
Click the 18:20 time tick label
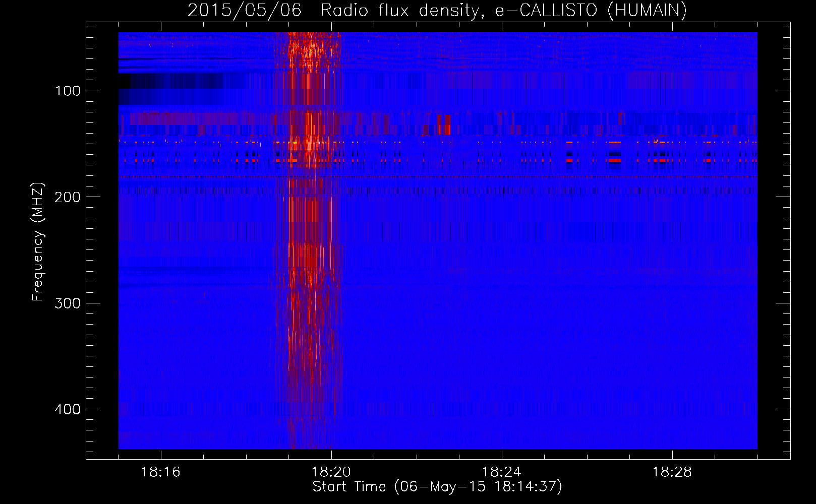click(x=331, y=472)
